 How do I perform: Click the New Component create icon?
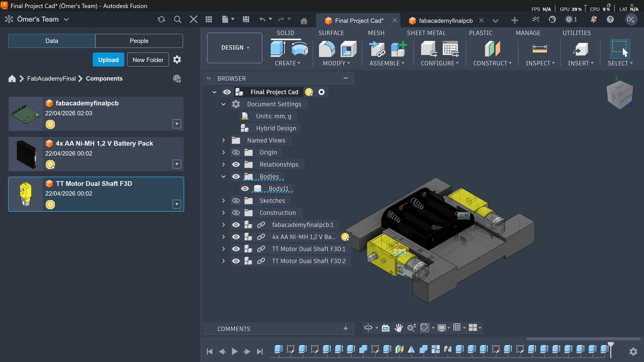click(278, 49)
